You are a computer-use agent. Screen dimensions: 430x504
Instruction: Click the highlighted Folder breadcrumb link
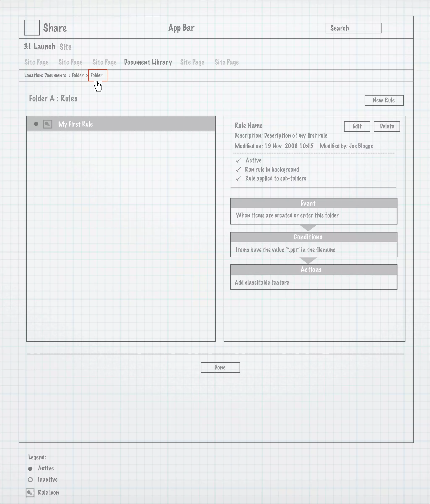coord(97,75)
